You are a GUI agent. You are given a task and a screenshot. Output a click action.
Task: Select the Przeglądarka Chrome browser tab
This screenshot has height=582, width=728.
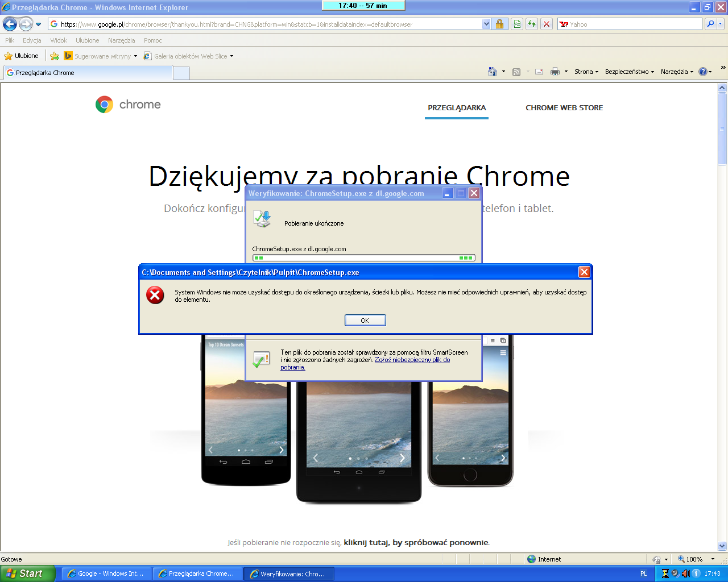click(88, 73)
